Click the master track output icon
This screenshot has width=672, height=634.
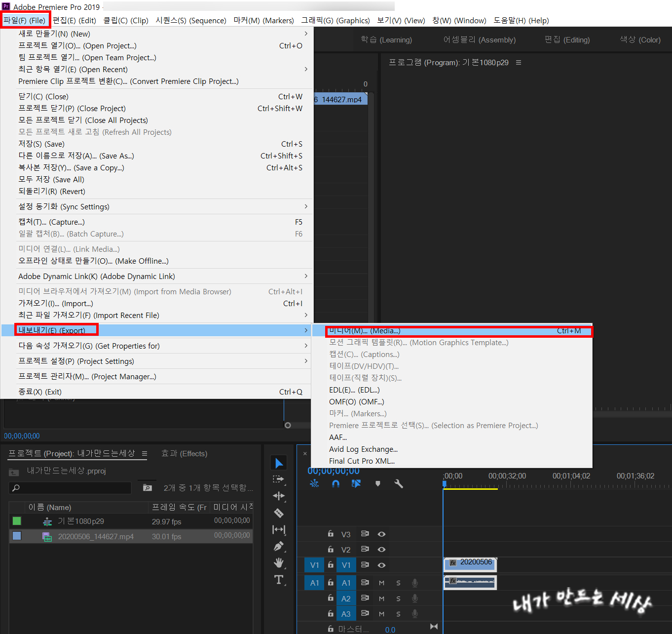coord(434,627)
